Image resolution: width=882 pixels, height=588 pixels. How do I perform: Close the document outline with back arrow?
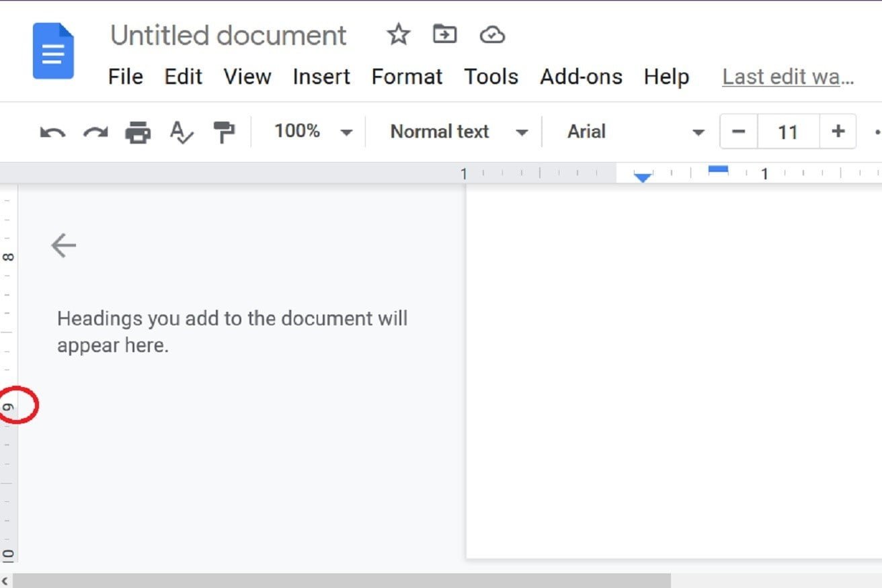(x=64, y=245)
